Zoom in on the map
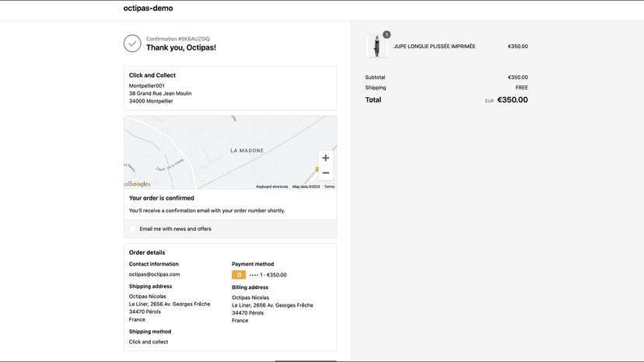644x362 pixels. click(326, 158)
